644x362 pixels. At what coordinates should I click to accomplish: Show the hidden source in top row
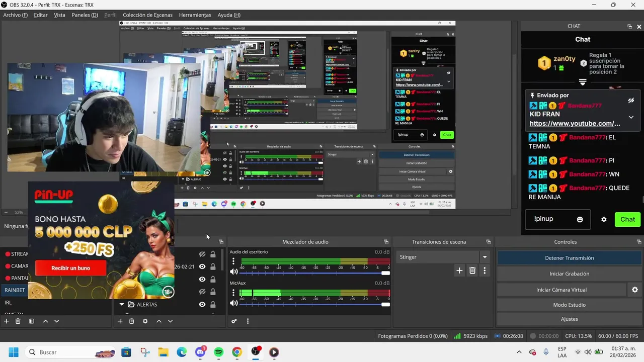(x=202, y=254)
